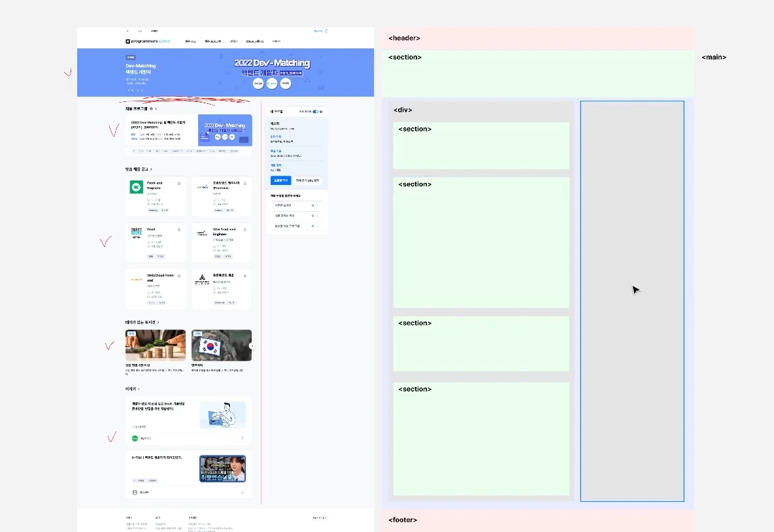774x532 pixels.
Task: Select the first <section> block inside the <div>
Action: click(x=481, y=146)
